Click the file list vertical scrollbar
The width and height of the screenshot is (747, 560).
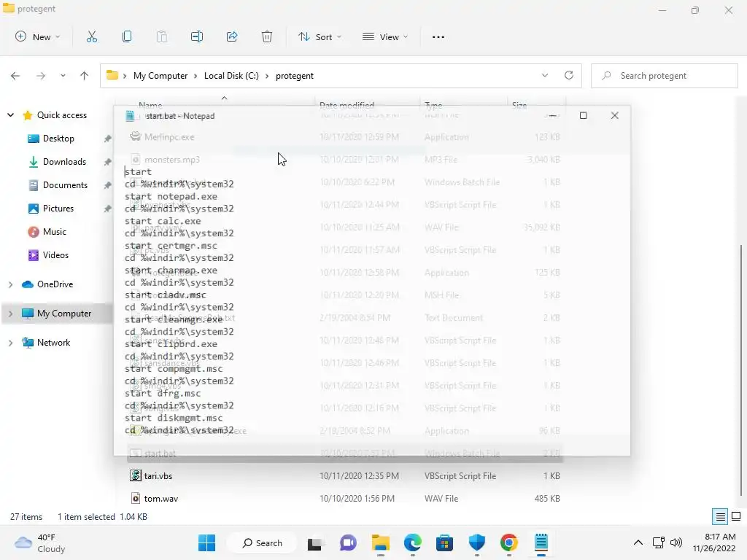click(742, 371)
